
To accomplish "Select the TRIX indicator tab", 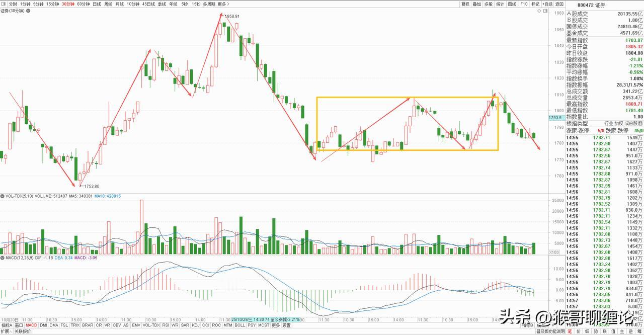I will [x=75, y=325].
